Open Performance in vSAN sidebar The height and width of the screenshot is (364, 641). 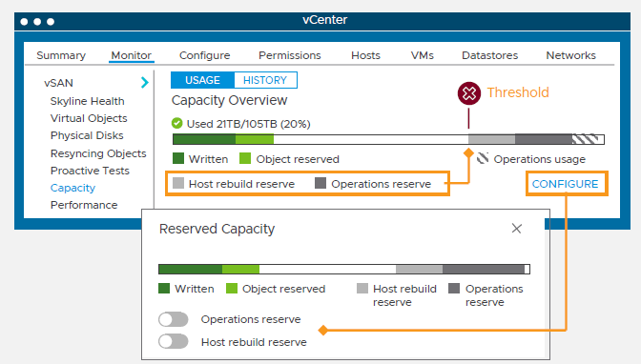[x=84, y=205]
